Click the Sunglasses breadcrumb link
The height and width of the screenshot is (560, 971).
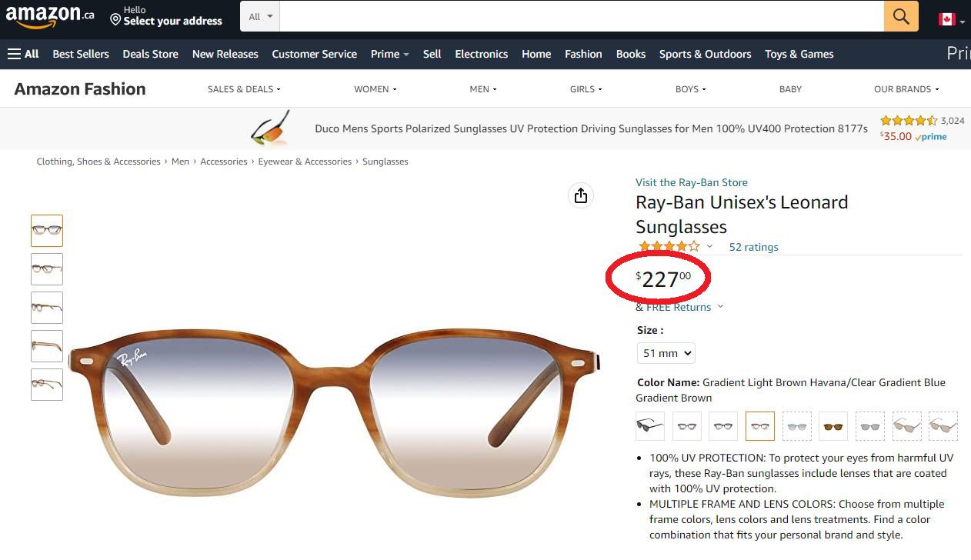pos(385,162)
